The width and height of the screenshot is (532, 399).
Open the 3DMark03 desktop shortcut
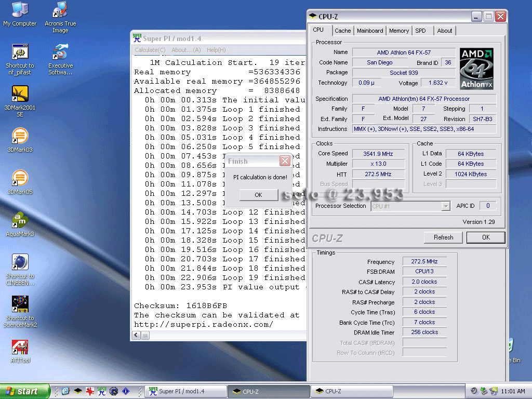tap(20, 137)
